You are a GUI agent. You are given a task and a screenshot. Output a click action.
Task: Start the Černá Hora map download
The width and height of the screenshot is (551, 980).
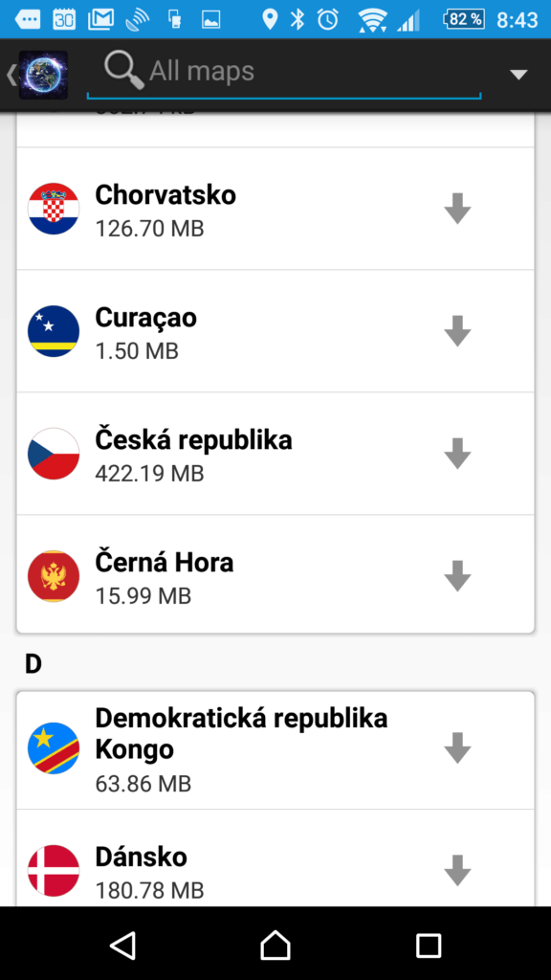coord(457,575)
